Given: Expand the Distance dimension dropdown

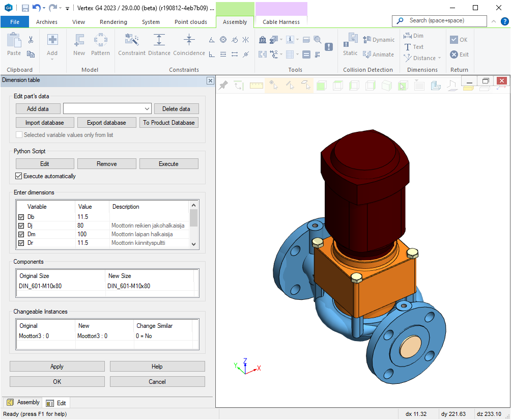Looking at the screenshot, I should pyautogui.click(x=439, y=58).
